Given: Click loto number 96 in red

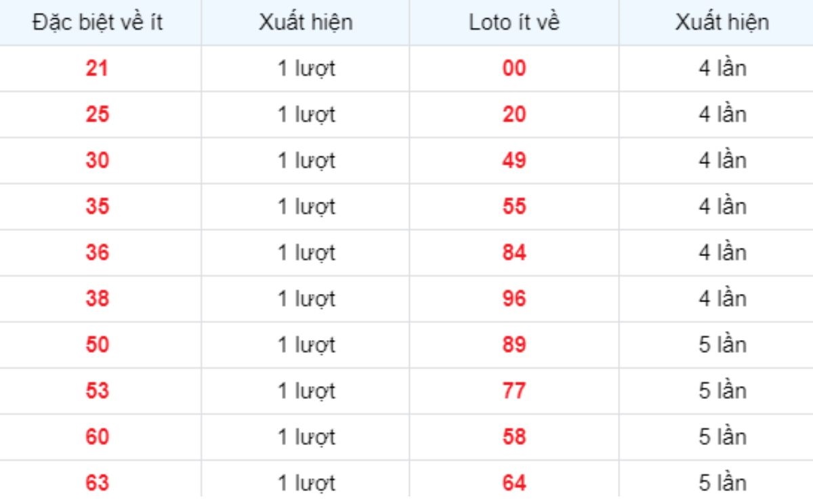Looking at the screenshot, I should coord(514,299).
